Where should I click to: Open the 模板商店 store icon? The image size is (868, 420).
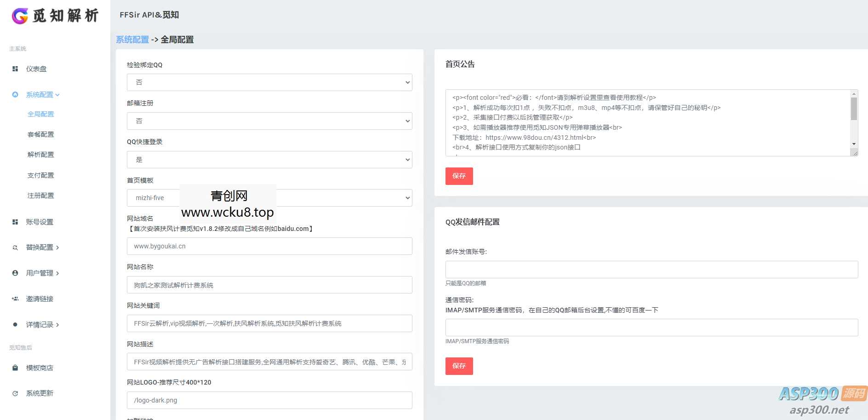coord(15,368)
